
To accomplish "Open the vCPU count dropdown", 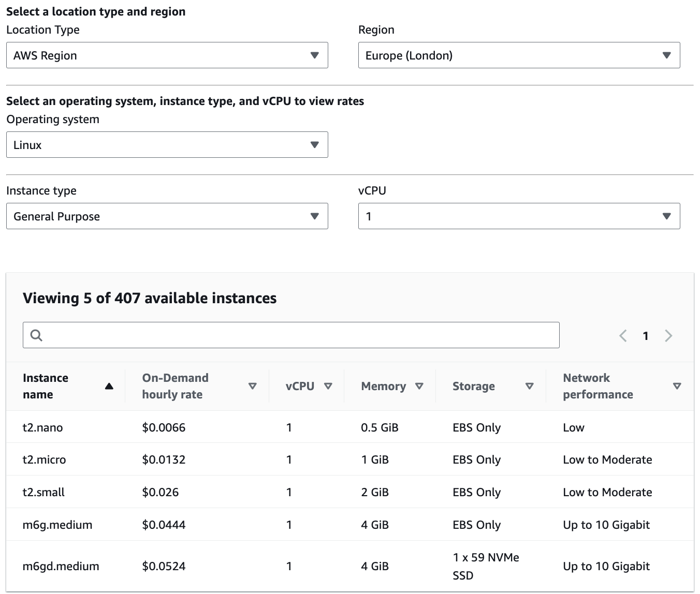I will (519, 216).
